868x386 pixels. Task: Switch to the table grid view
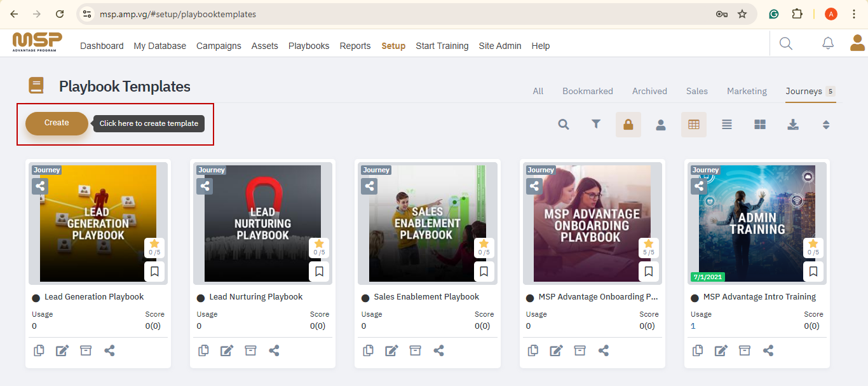[694, 125]
